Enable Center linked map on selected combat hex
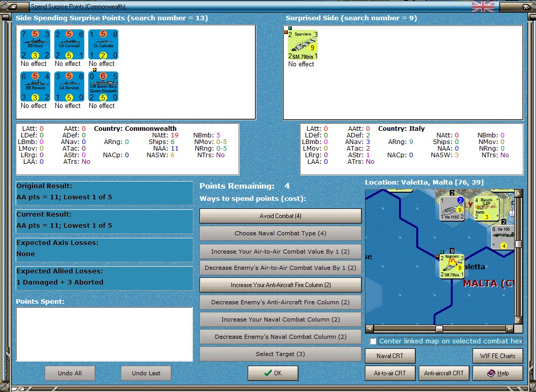The image size is (536, 392). click(373, 341)
